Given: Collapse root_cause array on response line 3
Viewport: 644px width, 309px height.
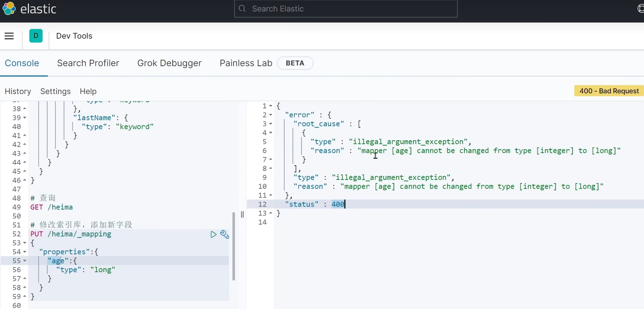Looking at the screenshot, I should [x=271, y=124].
